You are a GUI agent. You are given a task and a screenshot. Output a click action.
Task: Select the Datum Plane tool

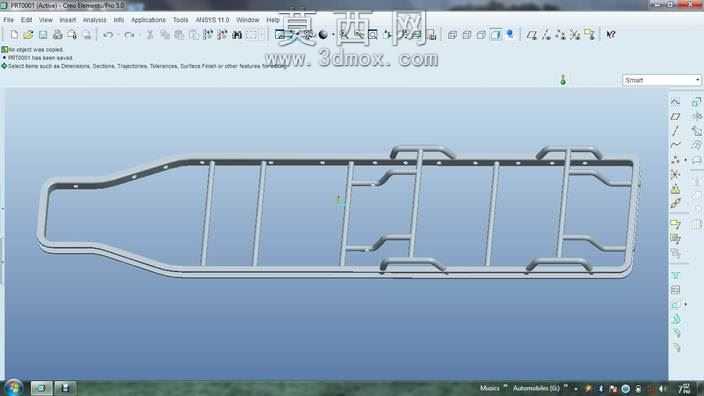(x=675, y=117)
